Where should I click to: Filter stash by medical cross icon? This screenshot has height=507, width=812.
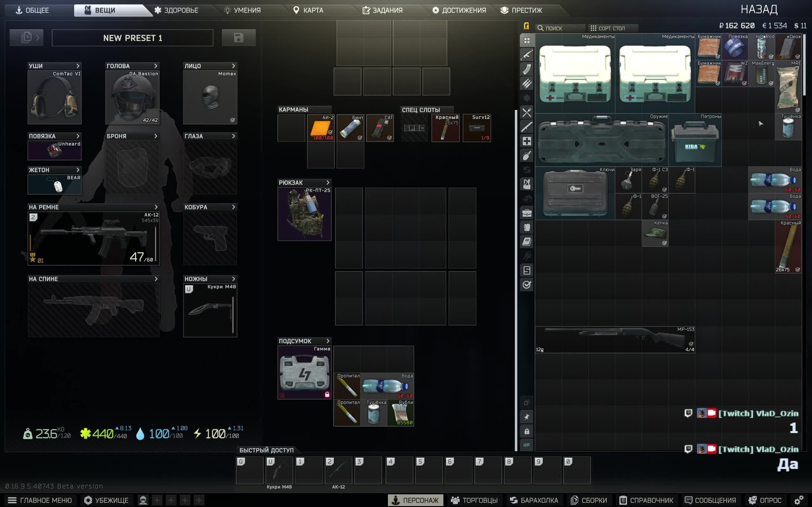[527, 141]
